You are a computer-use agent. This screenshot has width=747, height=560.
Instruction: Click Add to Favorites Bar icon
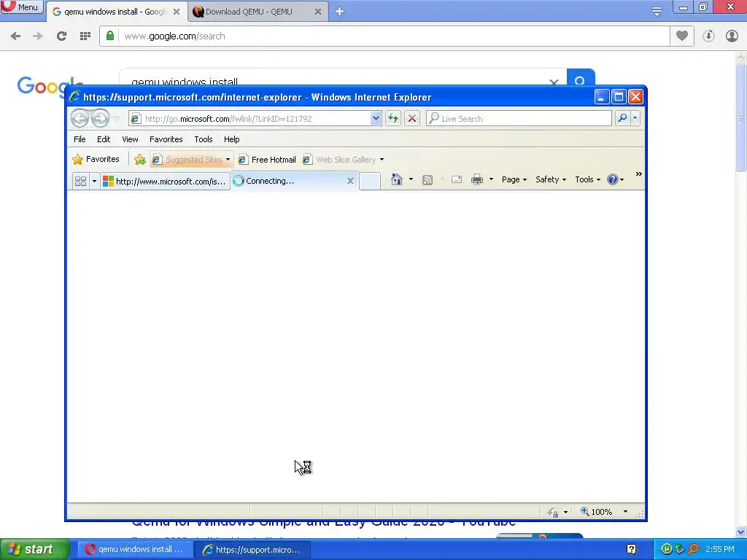(x=139, y=160)
